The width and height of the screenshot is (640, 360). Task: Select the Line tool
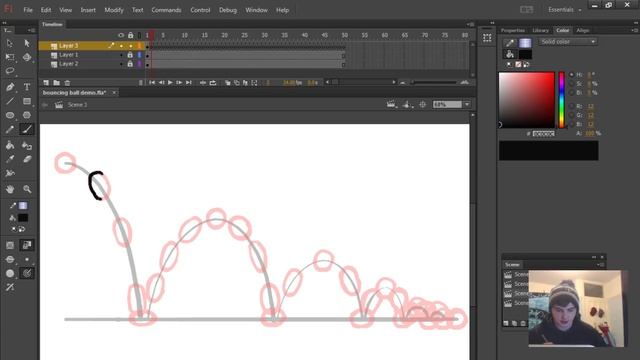(10, 101)
